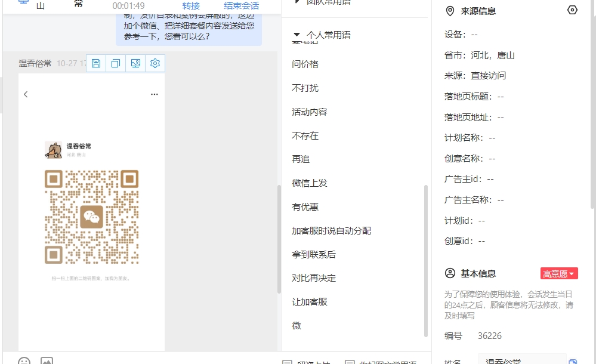The height and width of the screenshot is (364, 596).
Task: Open the 高意愿 intent dropdown
Action: tap(559, 273)
